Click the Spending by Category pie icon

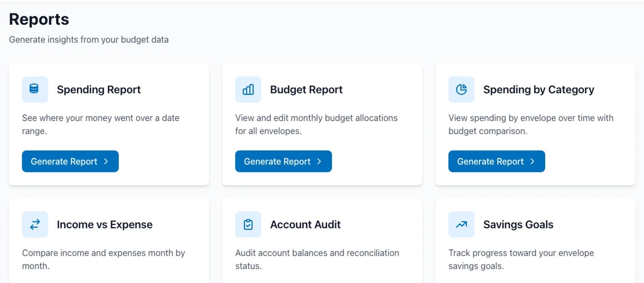[461, 89]
